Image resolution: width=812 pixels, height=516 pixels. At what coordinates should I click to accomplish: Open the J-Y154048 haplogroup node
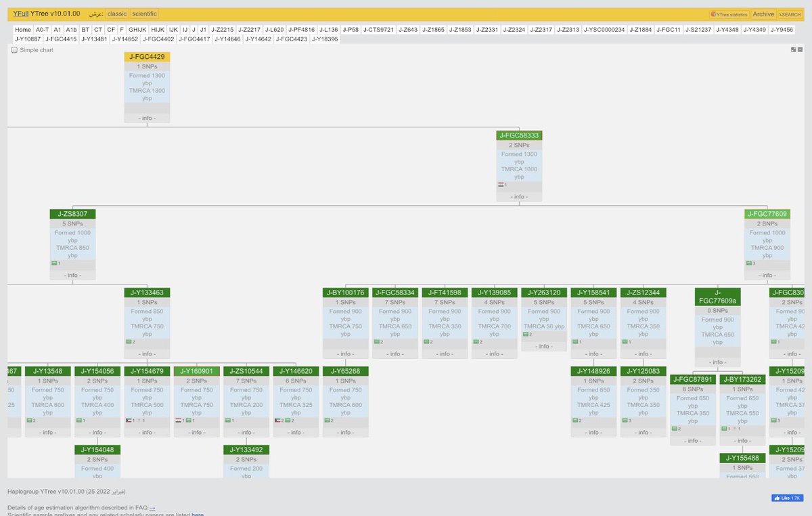point(97,450)
